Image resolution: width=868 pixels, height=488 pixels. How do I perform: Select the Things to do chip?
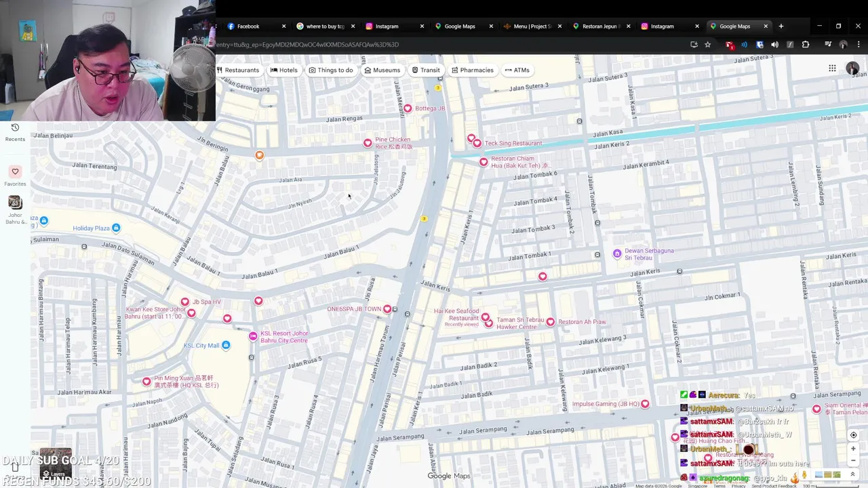(331, 70)
